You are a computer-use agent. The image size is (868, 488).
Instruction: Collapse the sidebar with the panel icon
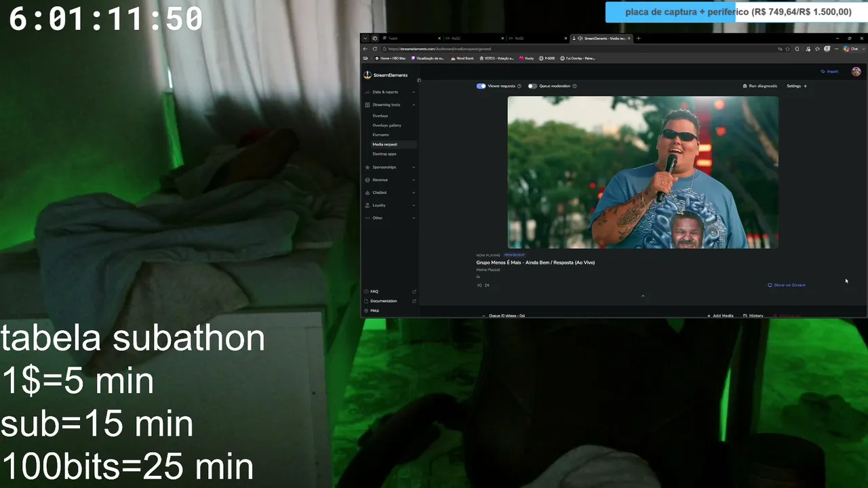point(418,81)
